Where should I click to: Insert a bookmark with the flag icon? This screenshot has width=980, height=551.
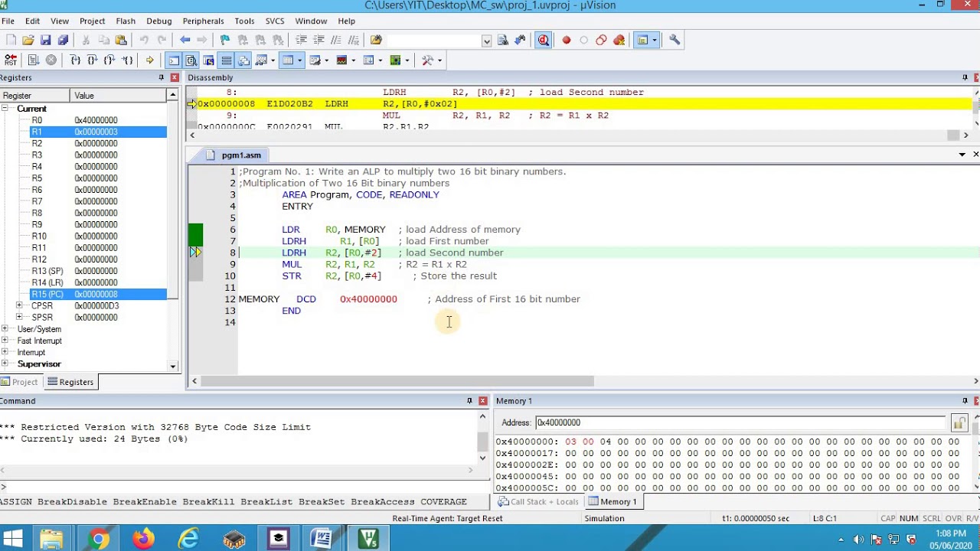pos(224,40)
